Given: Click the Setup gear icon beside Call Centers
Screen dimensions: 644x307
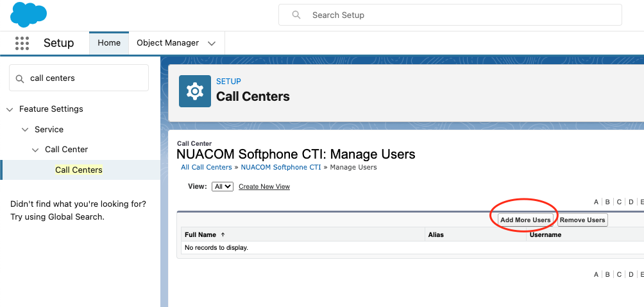Looking at the screenshot, I should point(195,91).
